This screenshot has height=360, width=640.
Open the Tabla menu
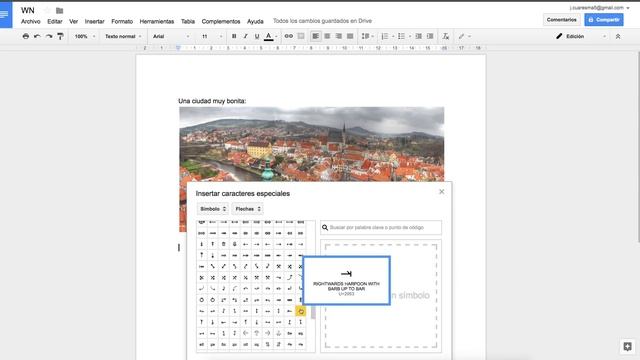tap(188, 21)
